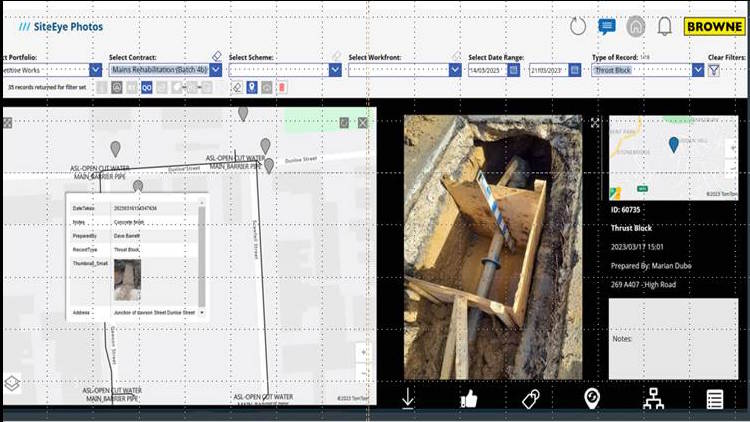The height and width of the screenshot is (422, 750).
Task: Click the thumbs up approve icon
Action: click(x=469, y=399)
